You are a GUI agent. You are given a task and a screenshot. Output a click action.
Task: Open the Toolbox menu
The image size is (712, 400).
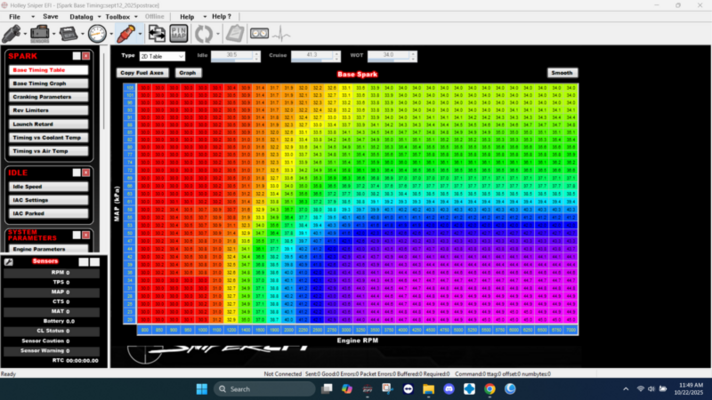coord(118,17)
